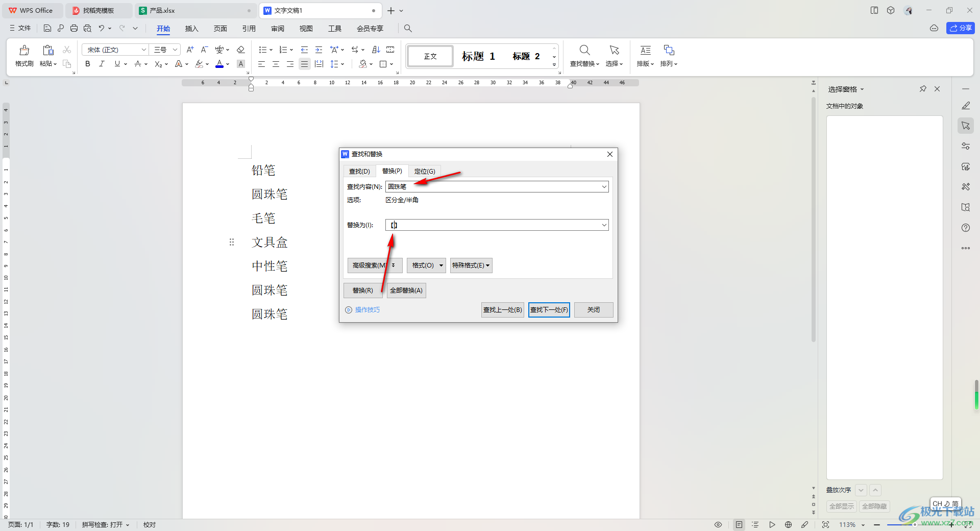Click the Format Painter icon
Viewport: 980px width, 531px height.
point(24,50)
